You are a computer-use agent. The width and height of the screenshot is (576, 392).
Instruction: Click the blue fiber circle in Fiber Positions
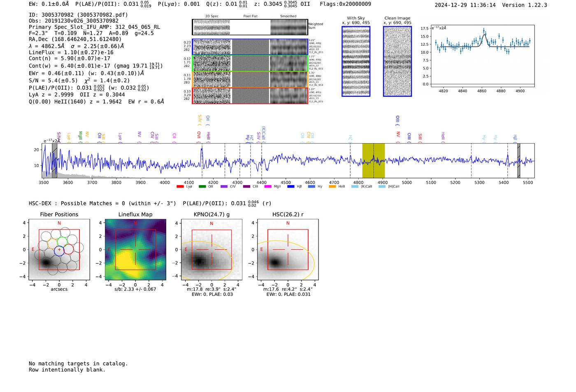(x=59, y=251)
